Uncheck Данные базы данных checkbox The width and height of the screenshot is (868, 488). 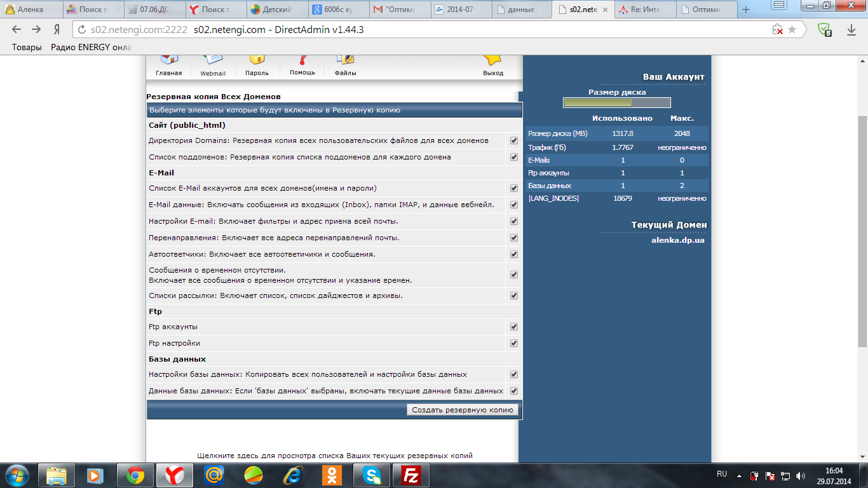click(x=514, y=391)
